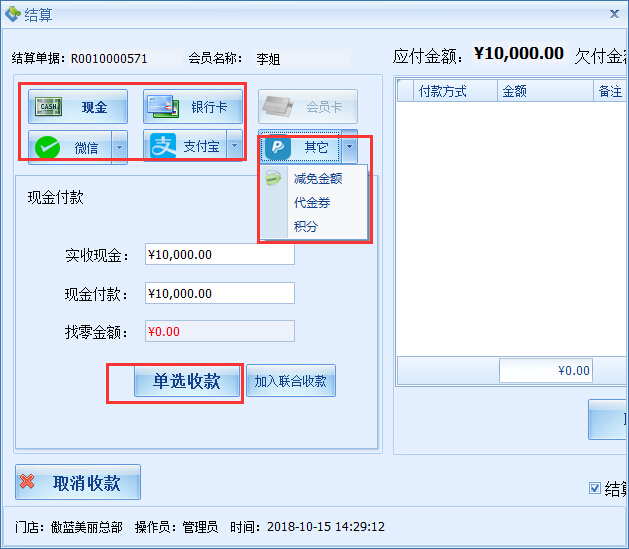Viewport: 629px width, 549px height.
Task: Select 积分 in the dropdown menu
Action: pos(305,227)
